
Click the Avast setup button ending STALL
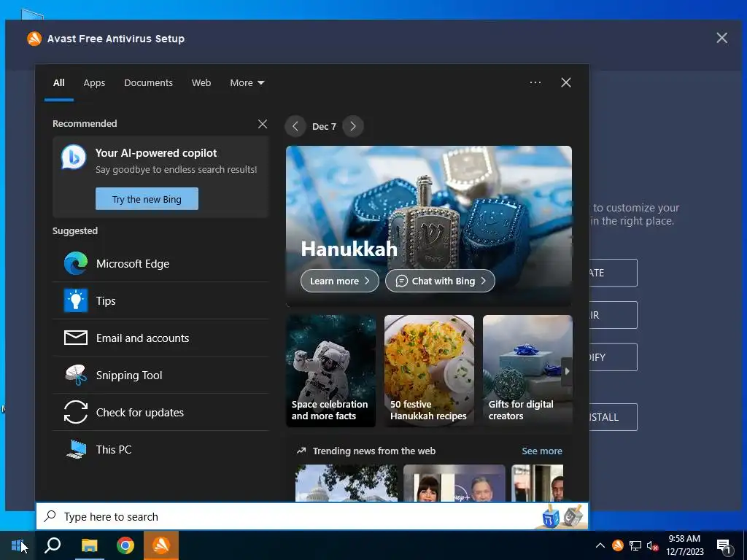(613, 417)
